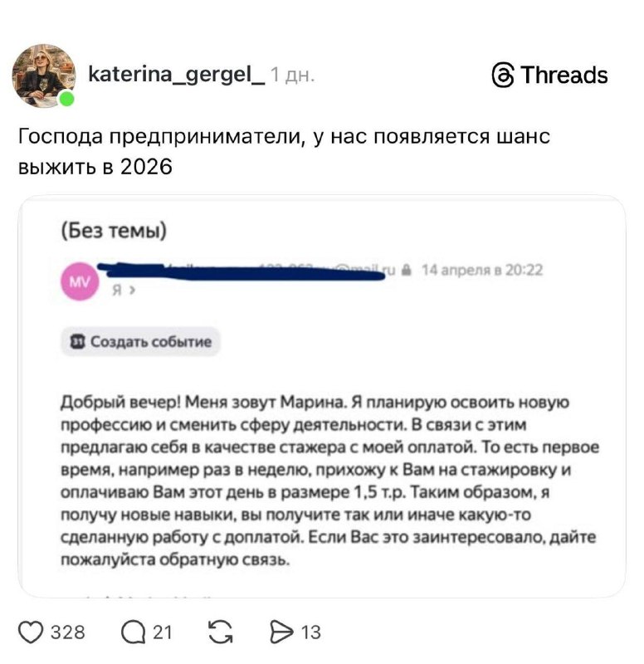644x664 pixels.
Task: Click the 328 likes count
Action: [68, 633]
